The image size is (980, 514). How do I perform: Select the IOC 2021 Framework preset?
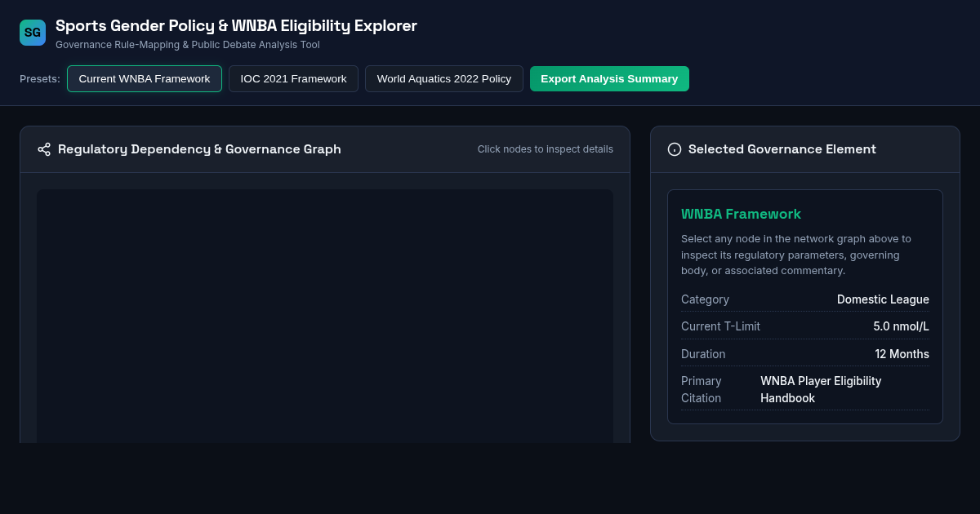tap(293, 79)
